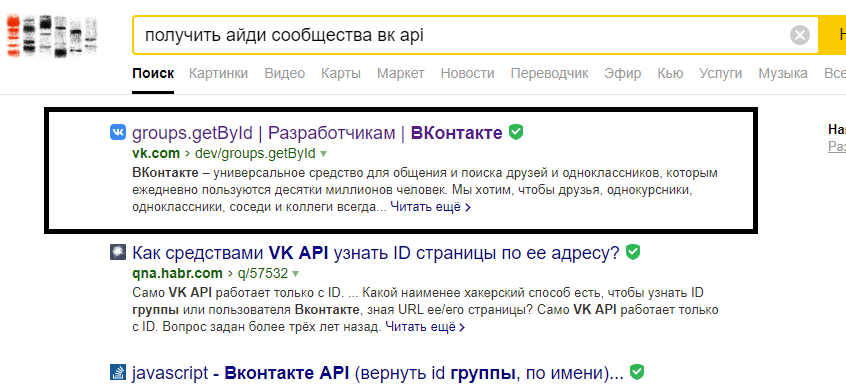Click the VK favicon next to groups.getById result
The height and width of the screenshot is (384, 846).
[x=118, y=132]
